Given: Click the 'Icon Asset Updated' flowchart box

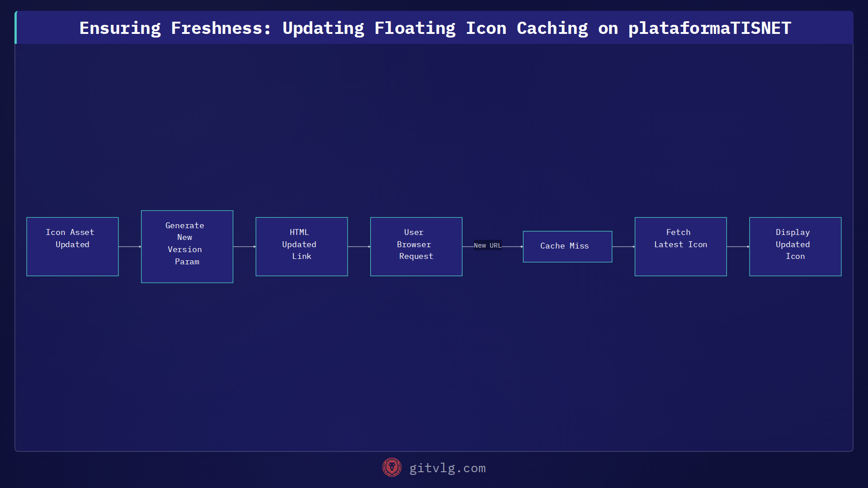Looking at the screenshot, I should (72, 247).
